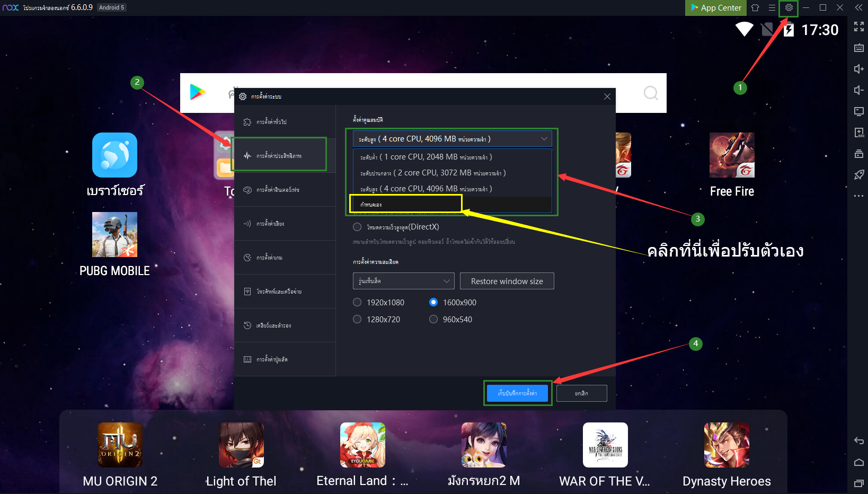This screenshot has width=868, height=494.
Task: Select the 1920x1080 resolution option
Action: 357,303
